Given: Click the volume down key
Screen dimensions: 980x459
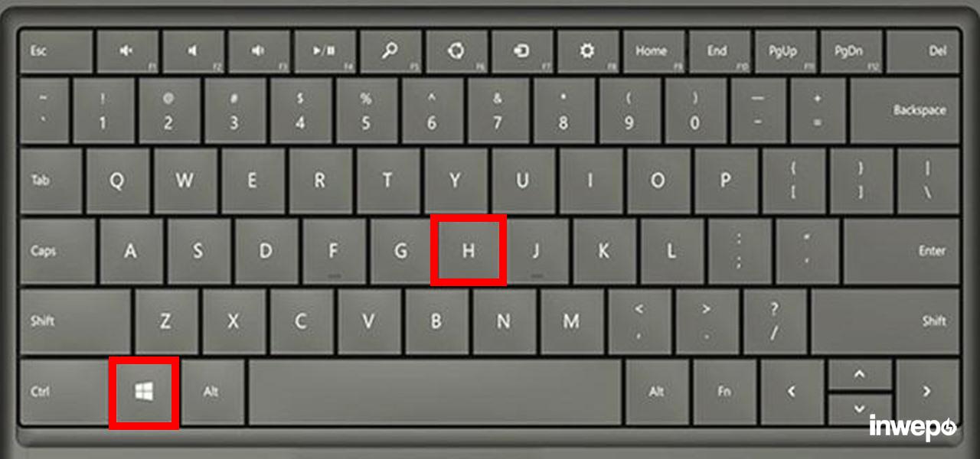Looking at the screenshot, I should pyautogui.click(x=193, y=51).
